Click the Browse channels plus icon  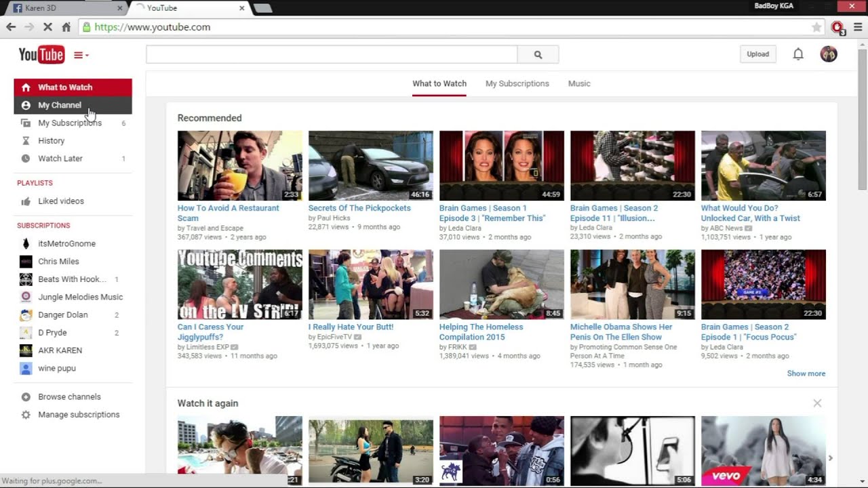pos(26,396)
